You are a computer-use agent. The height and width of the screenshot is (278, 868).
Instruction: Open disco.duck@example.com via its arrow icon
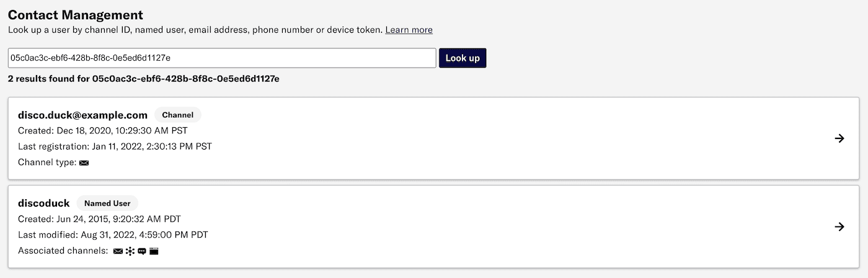click(839, 138)
